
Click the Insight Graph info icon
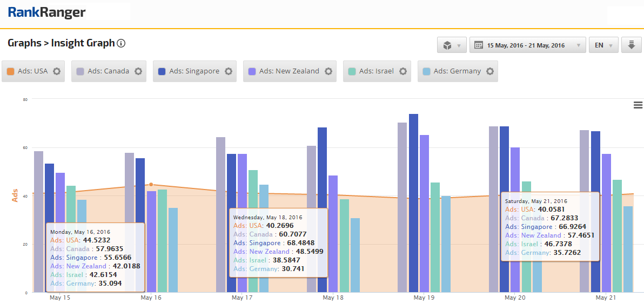coord(121,43)
